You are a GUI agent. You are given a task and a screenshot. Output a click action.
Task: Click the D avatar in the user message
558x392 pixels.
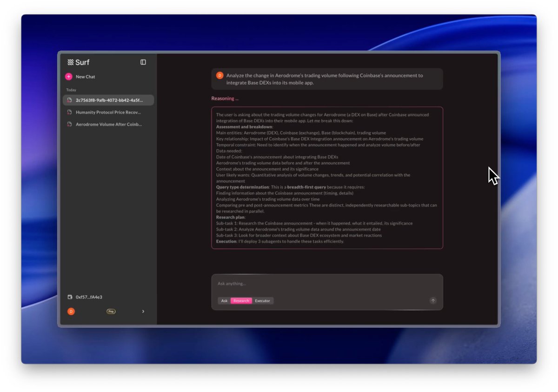[220, 75]
